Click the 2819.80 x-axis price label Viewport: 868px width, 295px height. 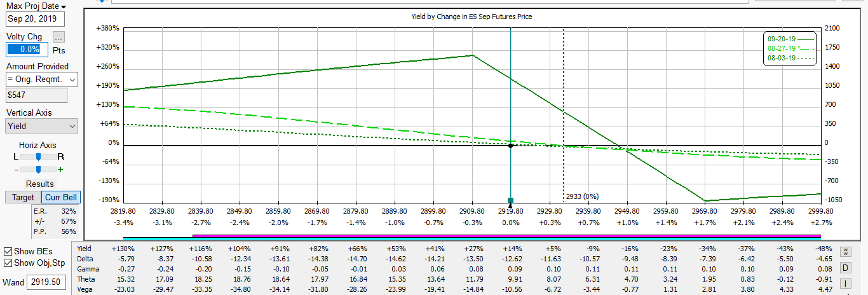click(123, 212)
